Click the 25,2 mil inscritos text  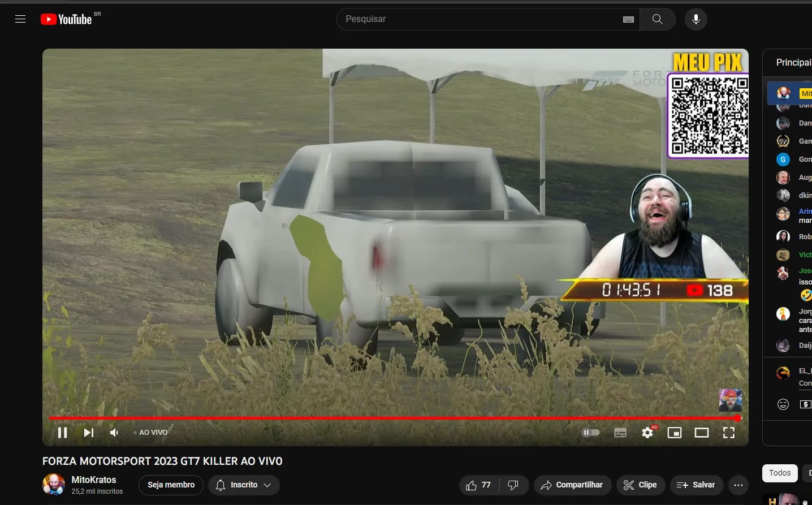pyautogui.click(x=97, y=491)
